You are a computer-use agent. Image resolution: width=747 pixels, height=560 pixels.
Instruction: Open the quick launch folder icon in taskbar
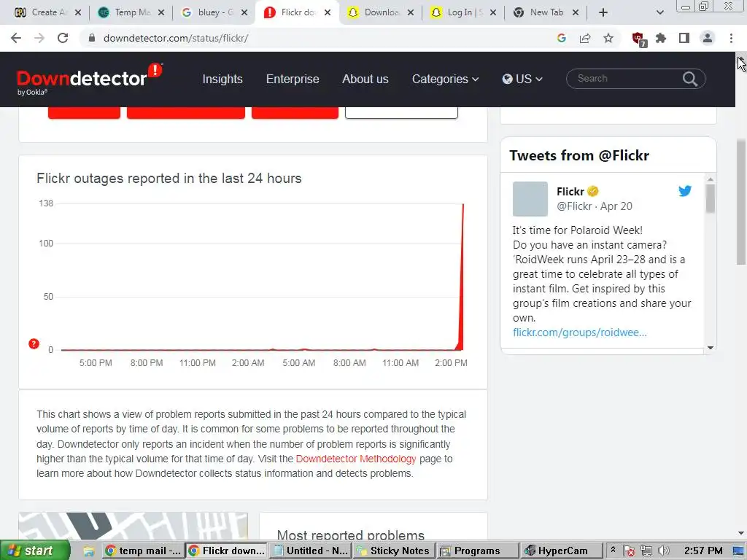click(88, 551)
